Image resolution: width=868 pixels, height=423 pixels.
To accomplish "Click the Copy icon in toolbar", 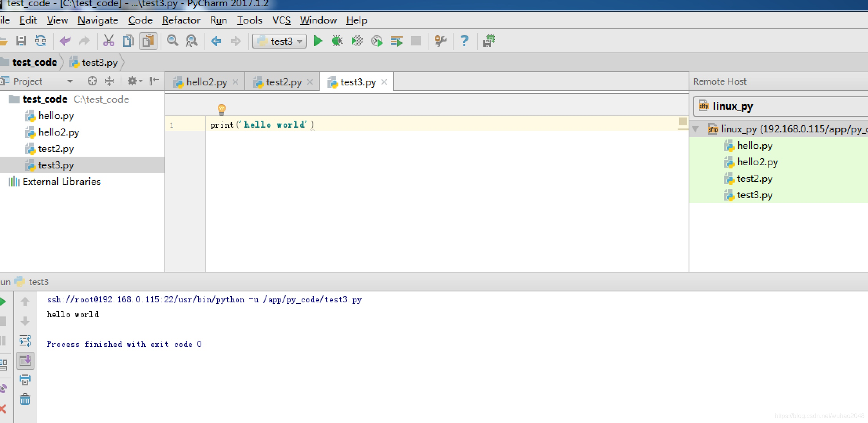I will (128, 41).
